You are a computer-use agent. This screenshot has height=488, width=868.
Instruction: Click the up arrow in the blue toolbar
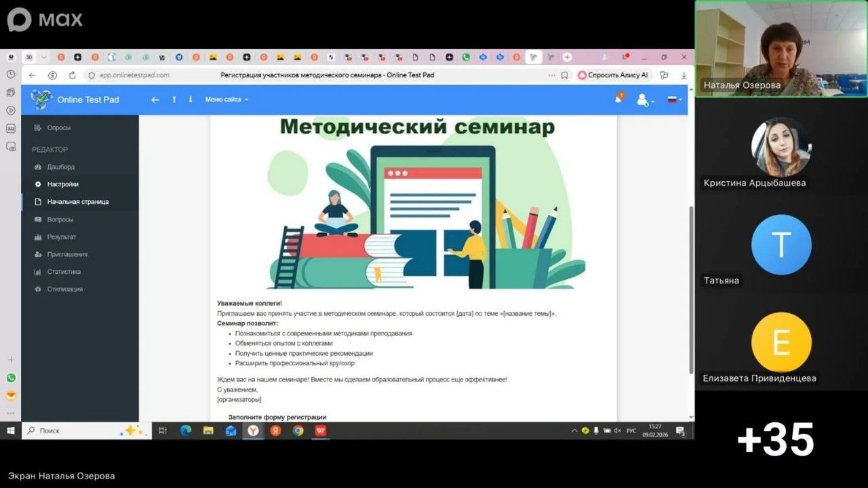click(x=174, y=100)
